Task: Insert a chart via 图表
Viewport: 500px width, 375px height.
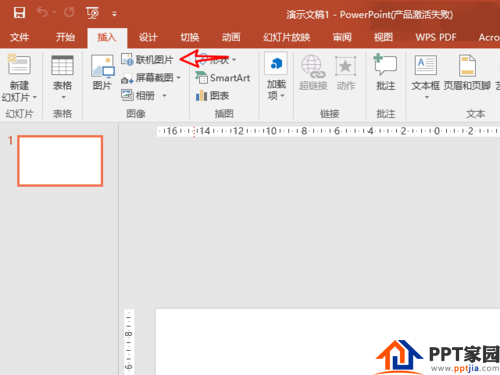Action: click(212, 96)
